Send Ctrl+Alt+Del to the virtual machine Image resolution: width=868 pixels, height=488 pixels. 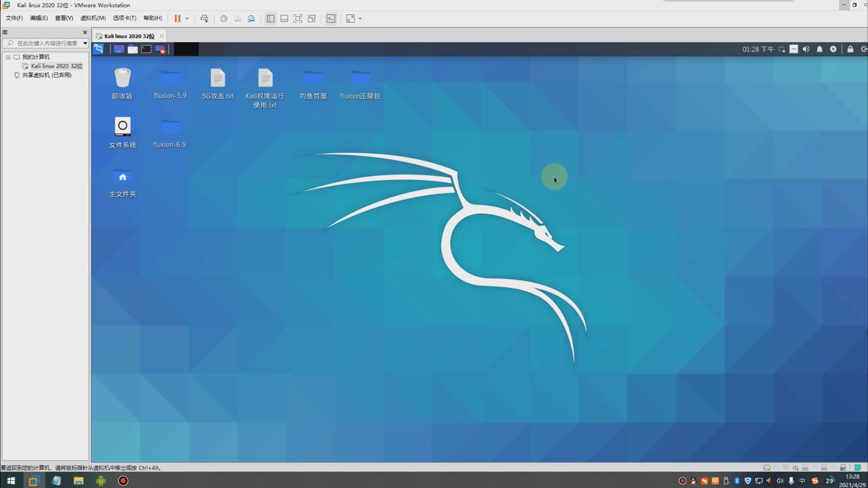[204, 19]
